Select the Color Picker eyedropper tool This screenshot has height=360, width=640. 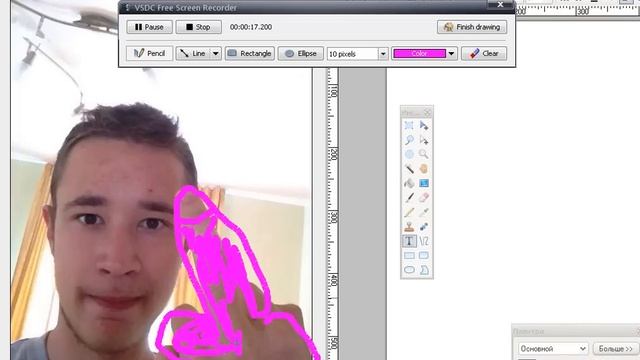click(424, 212)
